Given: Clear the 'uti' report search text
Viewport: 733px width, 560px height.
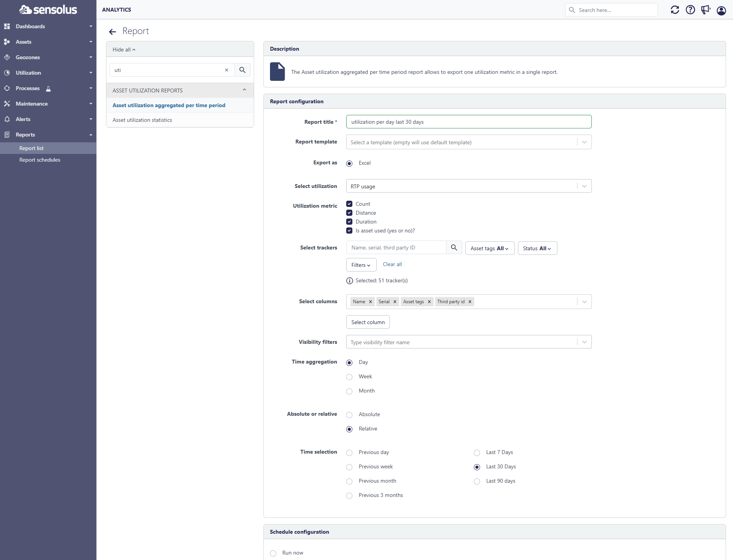Looking at the screenshot, I should coord(227,70).
